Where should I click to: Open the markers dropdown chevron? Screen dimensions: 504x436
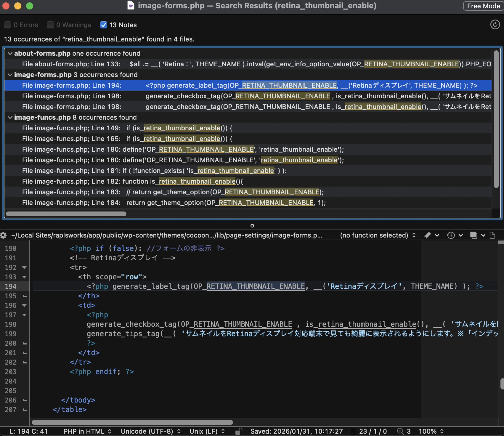(437, 235)
